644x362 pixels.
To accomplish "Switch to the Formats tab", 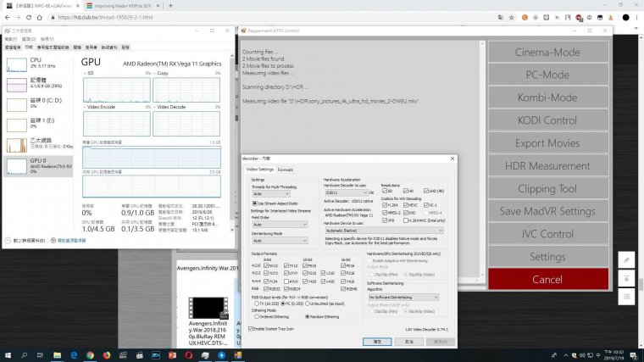I will (x=286, y=170).
